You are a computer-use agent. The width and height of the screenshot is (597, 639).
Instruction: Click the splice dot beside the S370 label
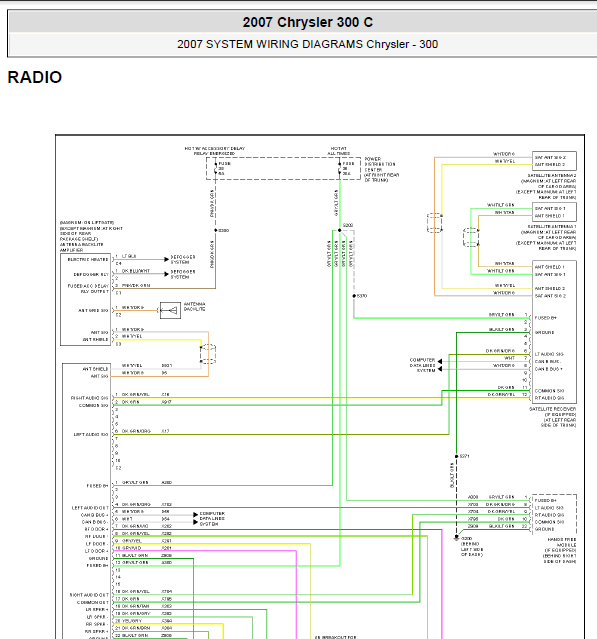pos(354,296)
